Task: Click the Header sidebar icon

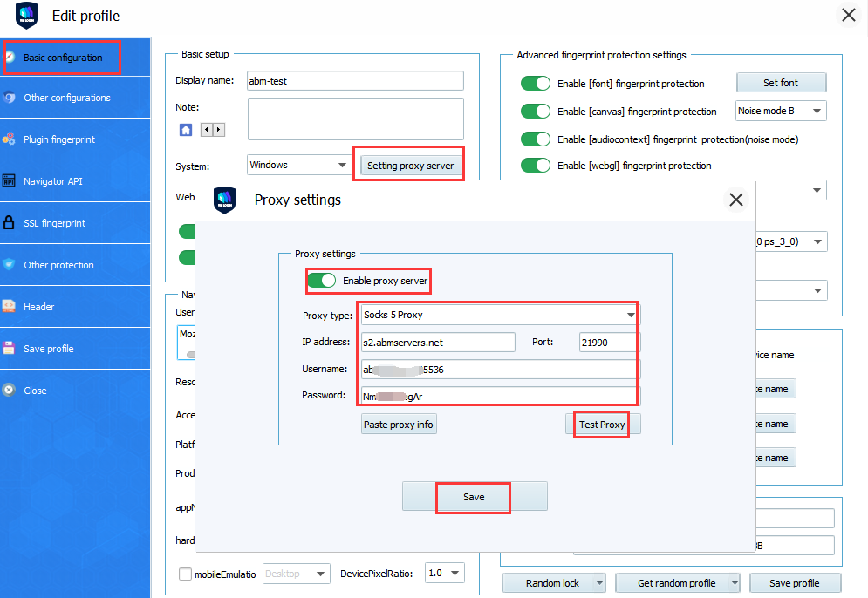Action: (x=9, y=307)
